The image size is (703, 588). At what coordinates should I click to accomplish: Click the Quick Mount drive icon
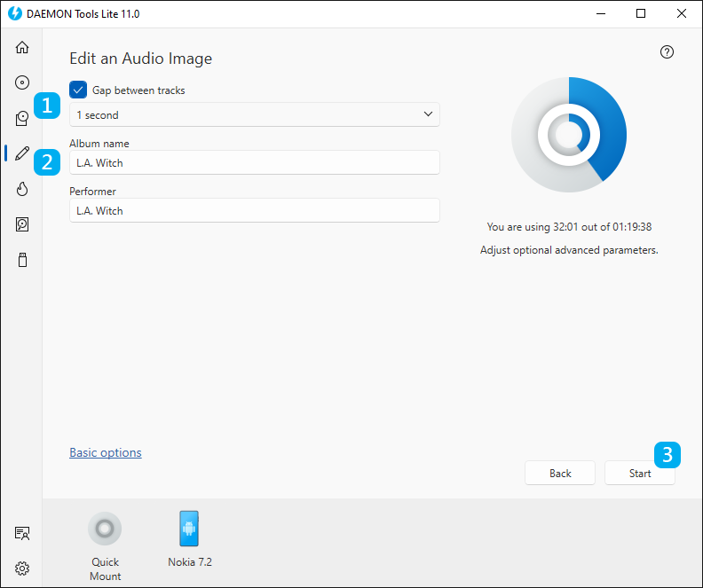click(105, 529)
